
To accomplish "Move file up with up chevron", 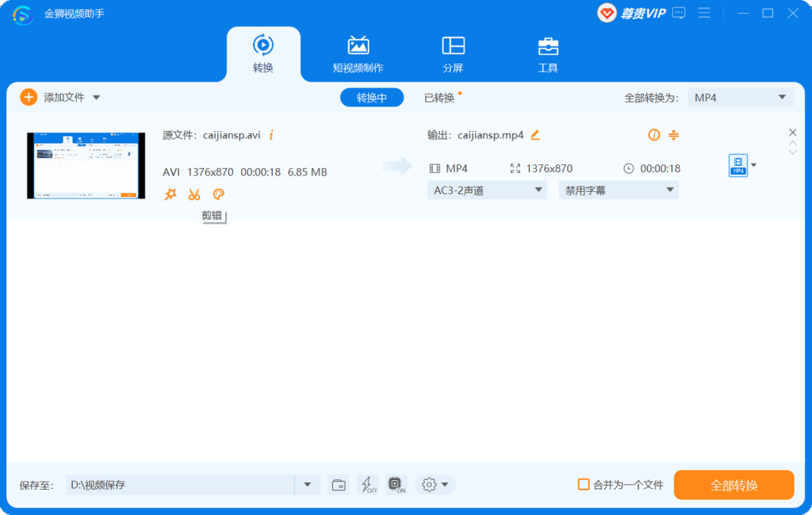I will [793, 144].
